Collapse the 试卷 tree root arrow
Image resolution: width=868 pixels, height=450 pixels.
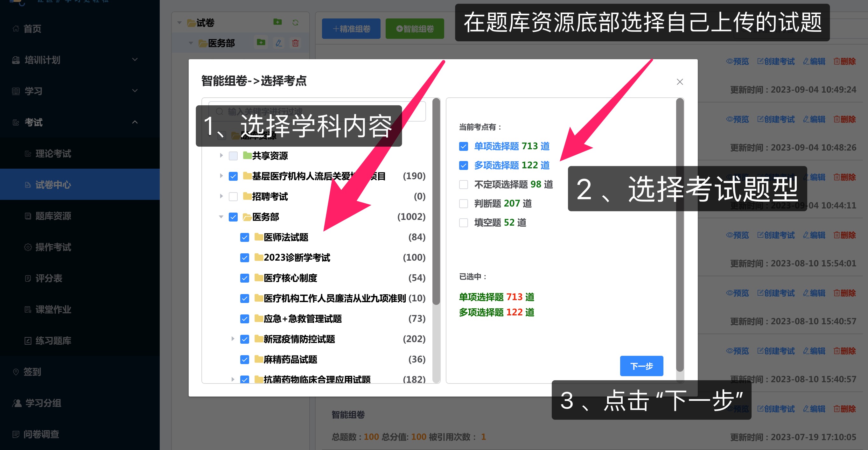coord(179,23)
